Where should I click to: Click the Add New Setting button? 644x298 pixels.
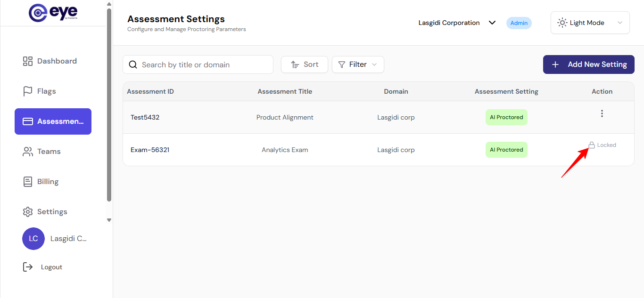[x=589, y=64]
